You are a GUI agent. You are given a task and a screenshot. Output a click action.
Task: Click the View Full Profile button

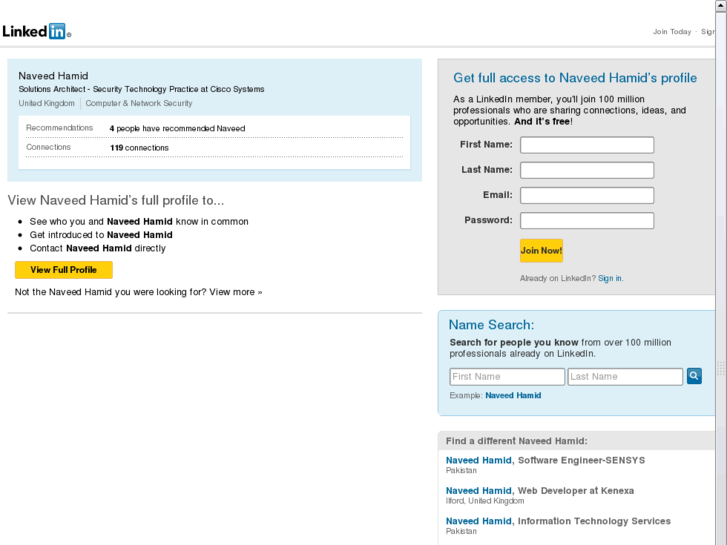pyautogui.click(x=64, y=269)
